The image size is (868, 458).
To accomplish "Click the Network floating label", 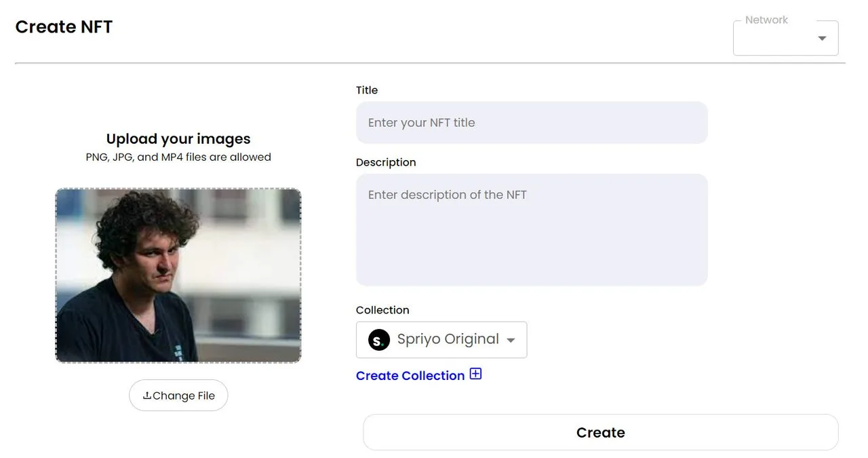I will coord(766,20).
